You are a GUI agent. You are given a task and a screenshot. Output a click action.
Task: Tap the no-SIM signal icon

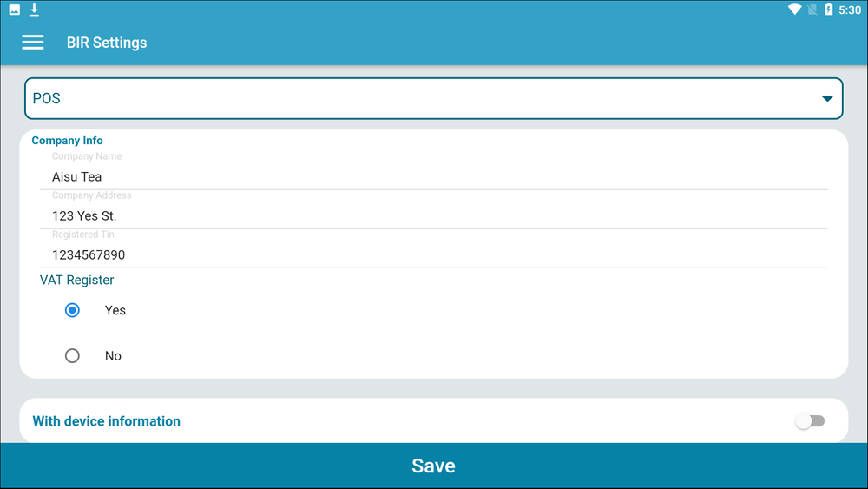[812, 10]
